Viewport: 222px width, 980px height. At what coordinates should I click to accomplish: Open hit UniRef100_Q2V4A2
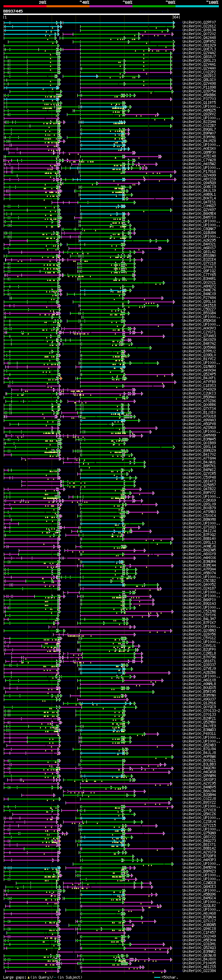coord(199,53)
